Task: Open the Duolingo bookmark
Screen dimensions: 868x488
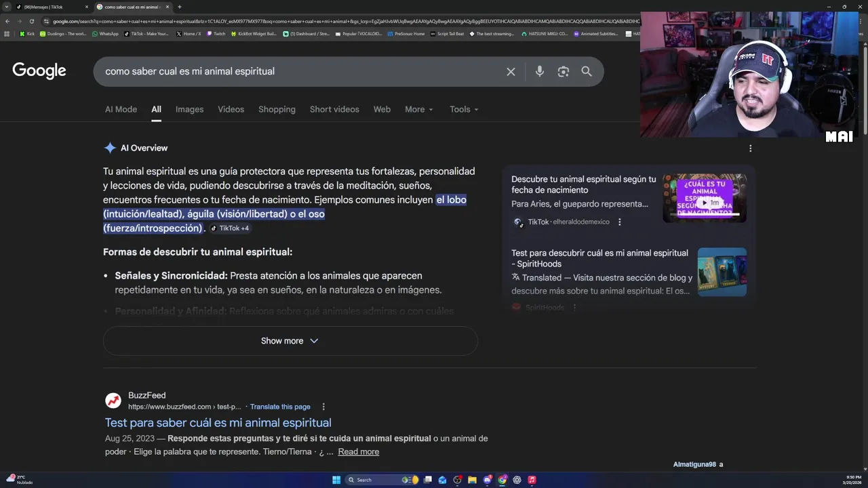Action: coord(62,33)
